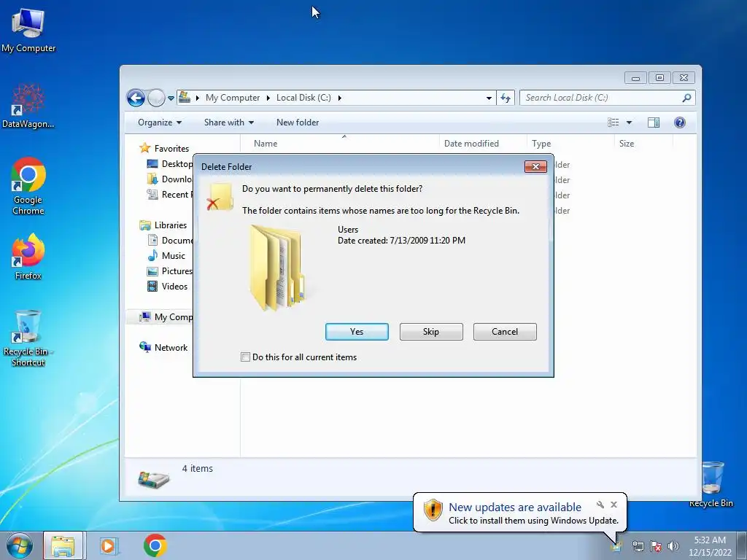Expand arrow after Local Disk (C:) breadcrumb
The image size is (747, 560).
click(x=340, y=98)
